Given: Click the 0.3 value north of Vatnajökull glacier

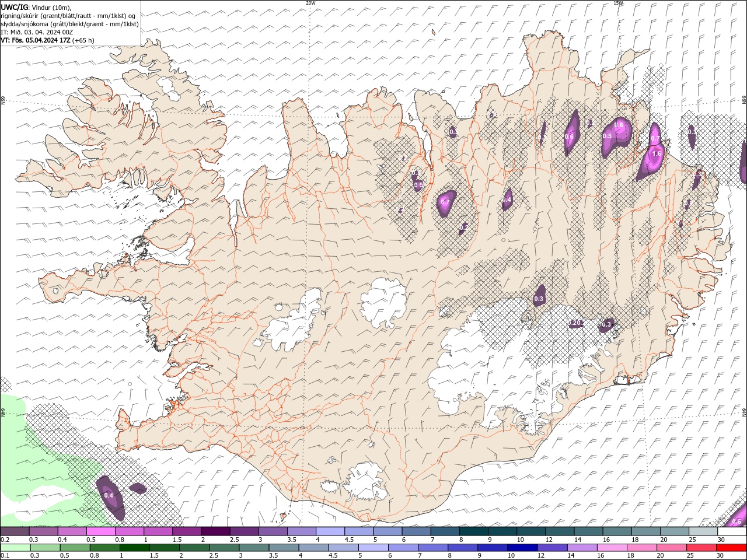Looking at the screenshot, I should (x=539, y=299).
